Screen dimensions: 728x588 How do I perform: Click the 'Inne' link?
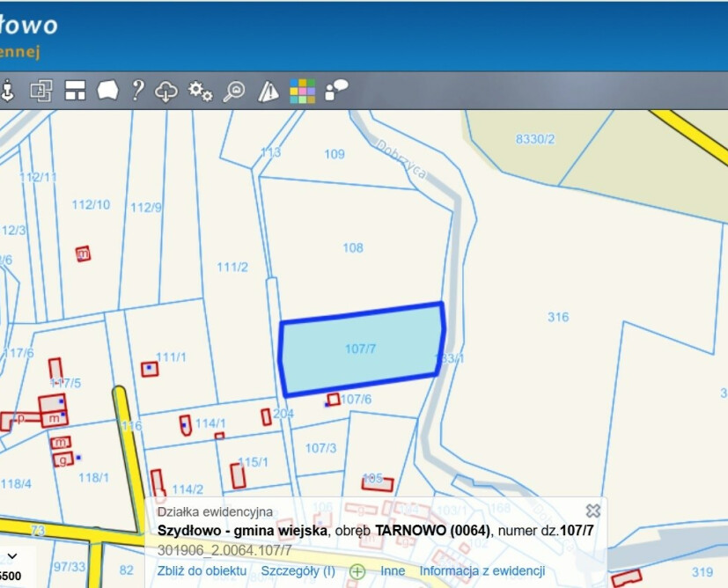(393, 570)
